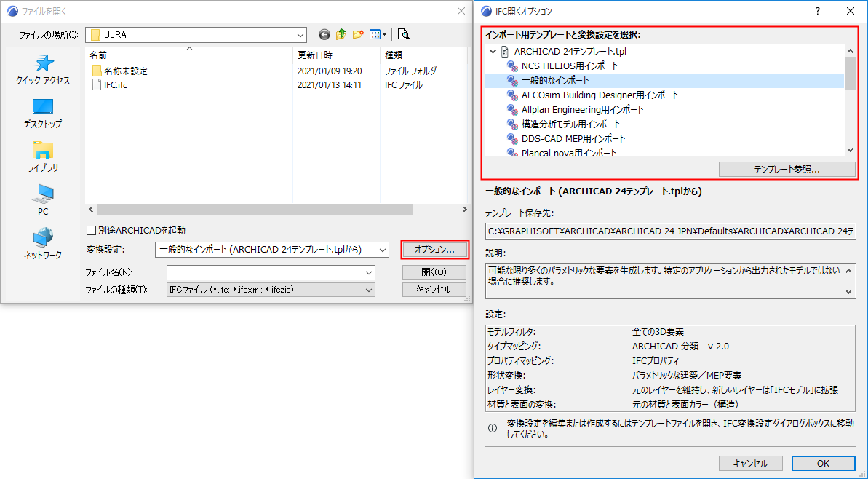Click the オプション... button

tap(434, 250)
